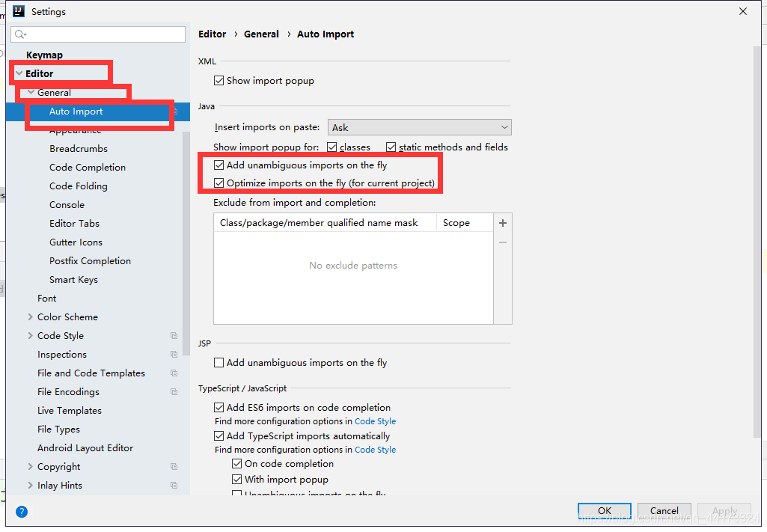The width and height of the screenshot is (767, 532).
Task: Open Code Folding settings page
Action: click(79, 186)
